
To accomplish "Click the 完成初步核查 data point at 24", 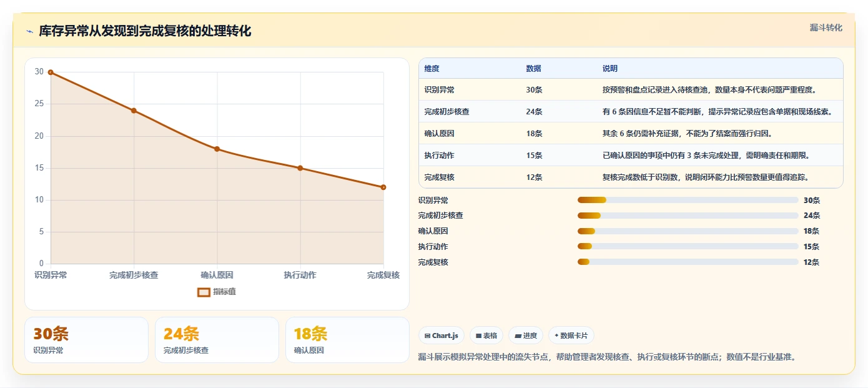I will tap(134, 111).
